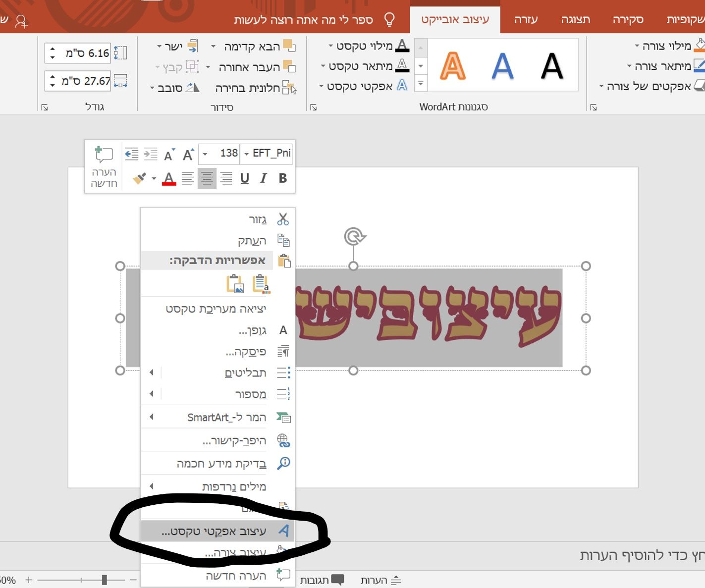Image resolution: width=705 pixels, height=588 pixels.
Task: Pick the paste as picture icon
Action: [x=235, y=284]
